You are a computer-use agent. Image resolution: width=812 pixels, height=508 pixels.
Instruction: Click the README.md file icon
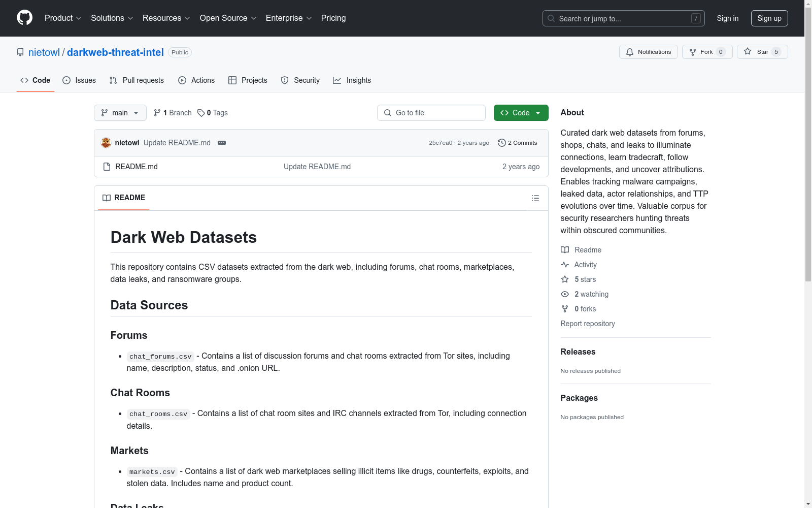tap(107, 167)
